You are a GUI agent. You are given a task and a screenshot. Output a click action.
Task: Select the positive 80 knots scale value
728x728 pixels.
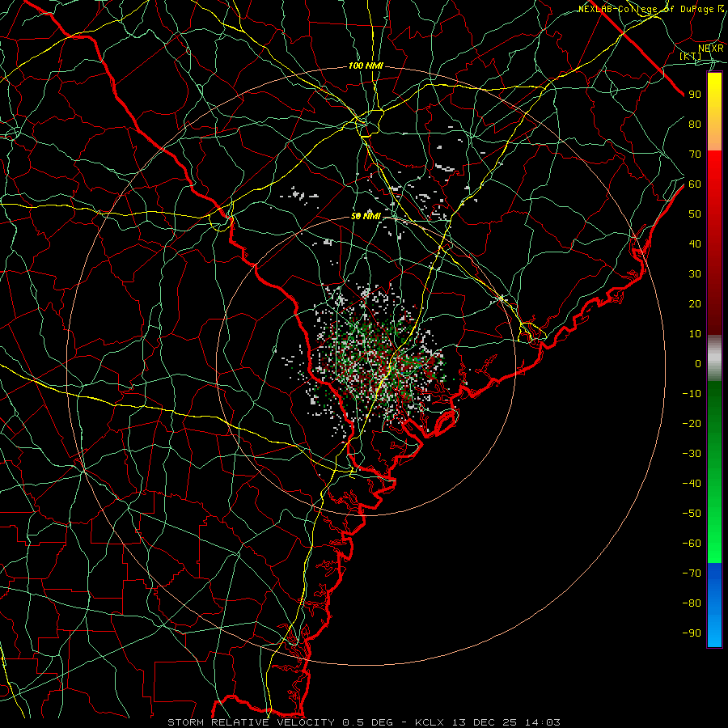coord(695,125)
